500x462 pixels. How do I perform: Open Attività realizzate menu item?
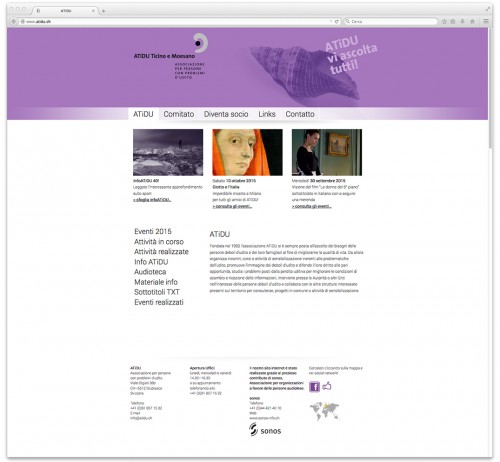click(161, 252)
